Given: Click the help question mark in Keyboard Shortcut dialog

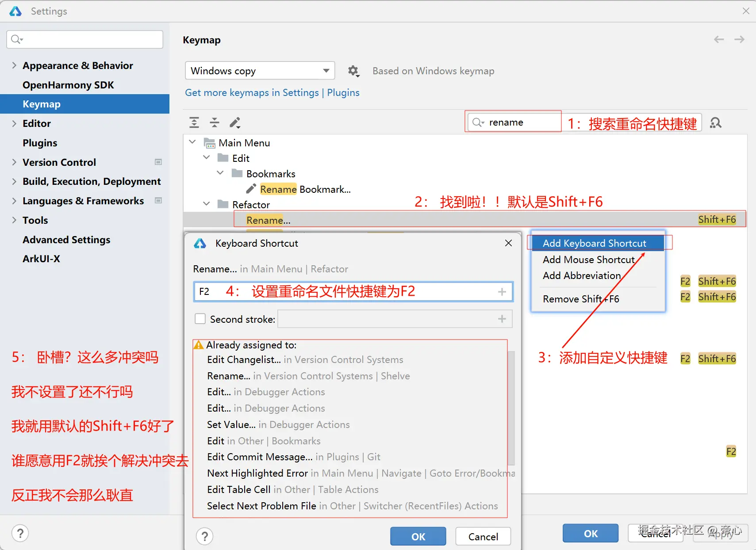Looking at the screenshot, I should coord(205,536).
